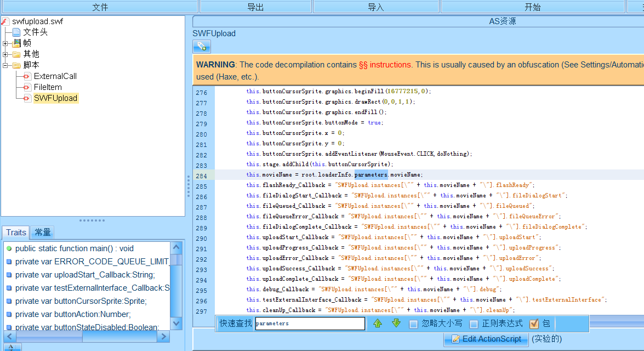
Task: Click the green up arrow to find previous
Action: [x=378, y=324]
